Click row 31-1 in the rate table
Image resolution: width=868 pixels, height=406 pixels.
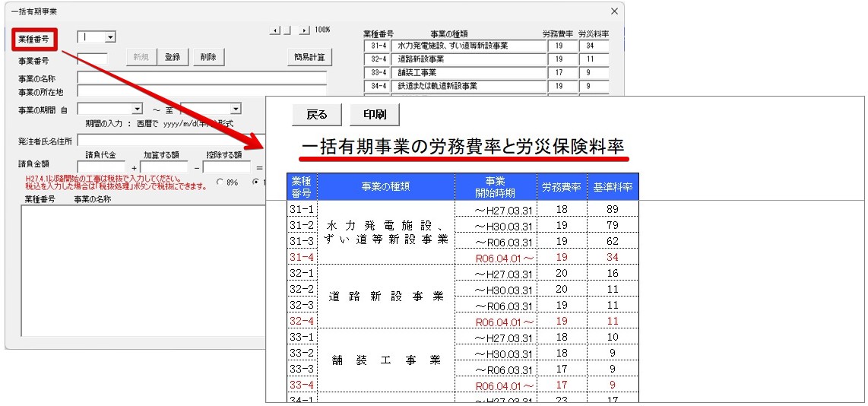coord(463,209)
